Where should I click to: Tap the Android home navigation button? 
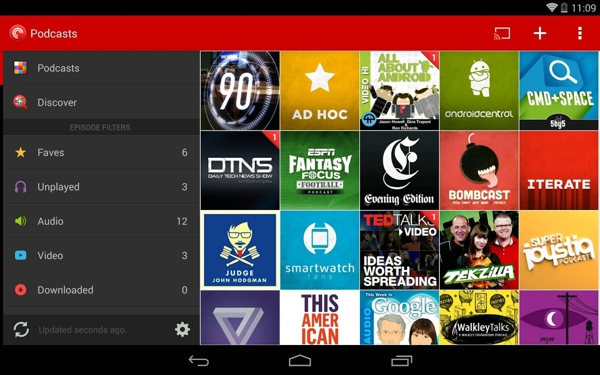(300, 360)
